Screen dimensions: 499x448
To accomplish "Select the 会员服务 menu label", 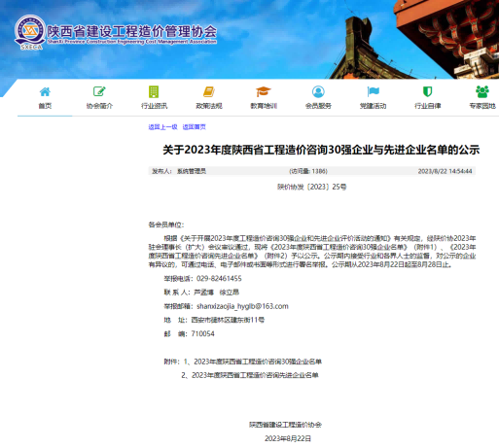I will pos(318,106).
